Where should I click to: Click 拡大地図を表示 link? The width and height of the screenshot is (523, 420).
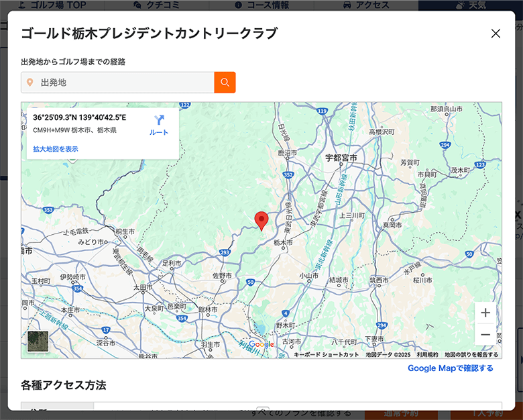tap(56, 149)
